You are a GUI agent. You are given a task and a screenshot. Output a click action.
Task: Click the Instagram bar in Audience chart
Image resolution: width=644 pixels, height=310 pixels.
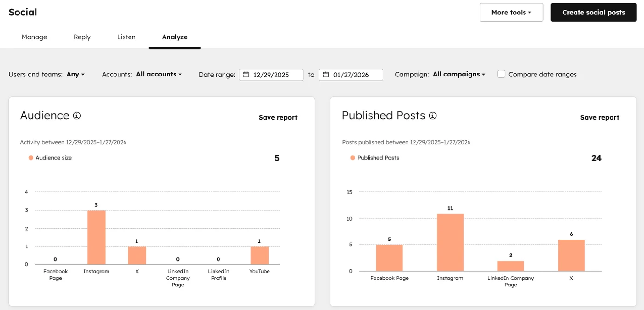pyautogui.click(x=96, y=237)
